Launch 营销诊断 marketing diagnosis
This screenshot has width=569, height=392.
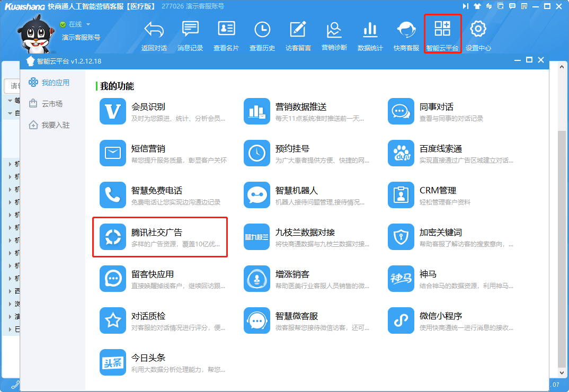(334, 32)
